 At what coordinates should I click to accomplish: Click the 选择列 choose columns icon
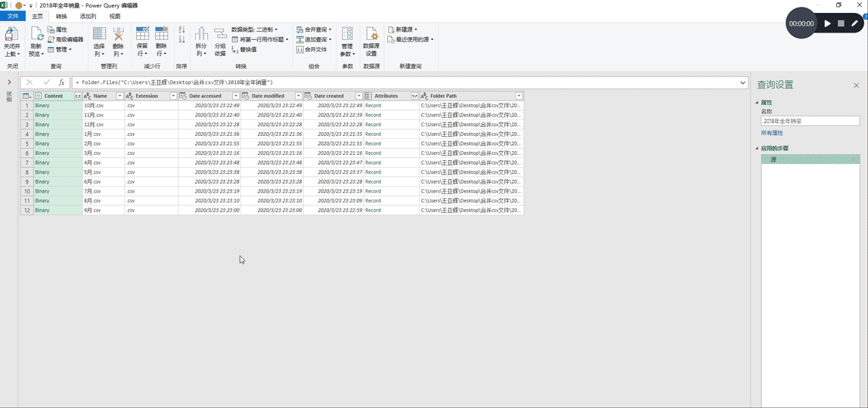99,34
